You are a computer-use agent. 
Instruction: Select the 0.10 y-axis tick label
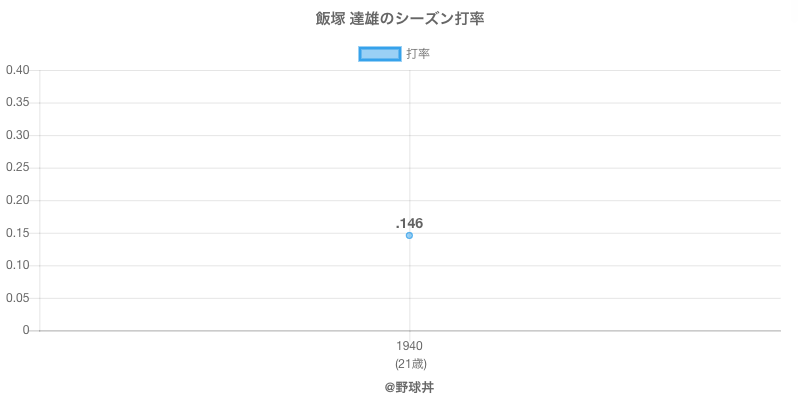pyautogui.click(x=17, y=265)
